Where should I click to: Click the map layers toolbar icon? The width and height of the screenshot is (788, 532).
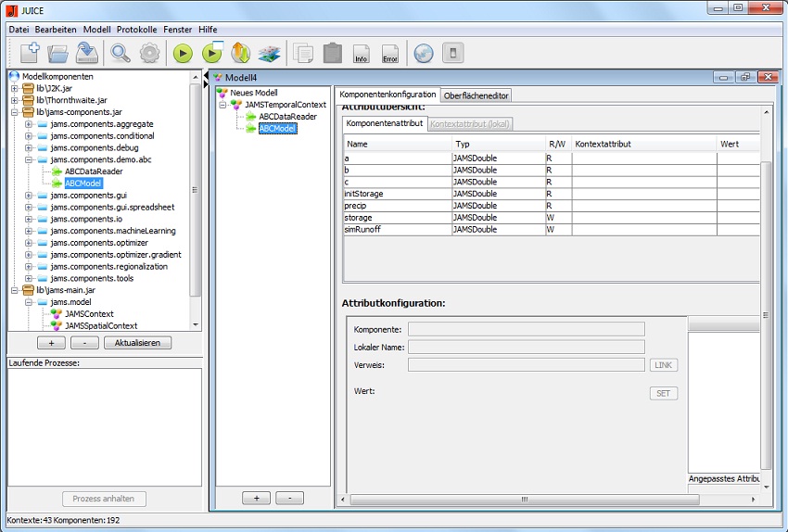pyautogui.click(x=269, y=53)
